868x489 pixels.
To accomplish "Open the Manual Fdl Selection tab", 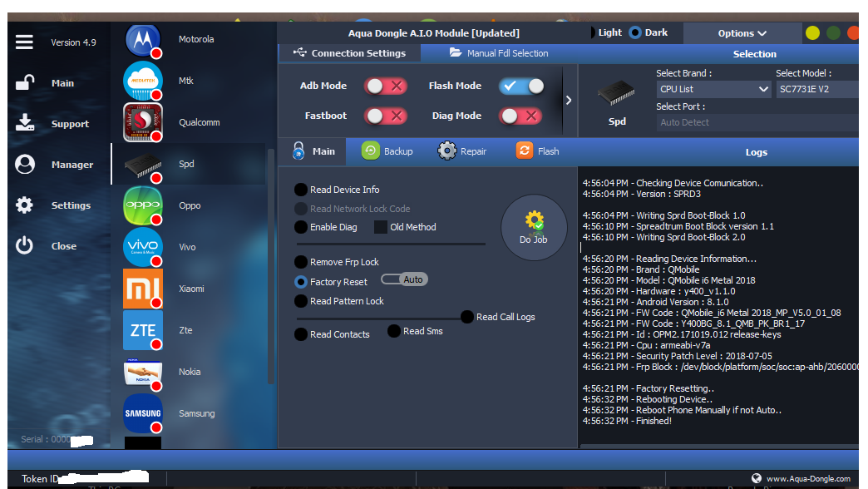I will click(x=499, y=53).
